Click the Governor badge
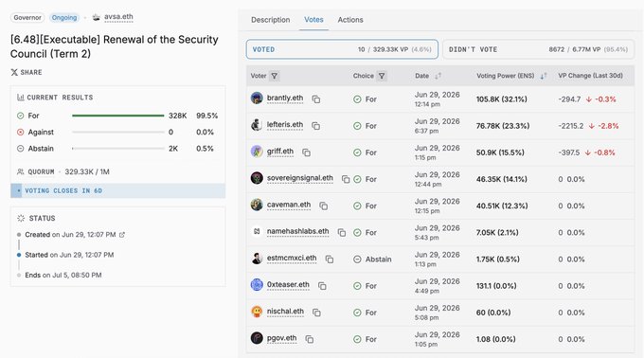The width and height of the screenshot is (644, 358). point(27,18)
